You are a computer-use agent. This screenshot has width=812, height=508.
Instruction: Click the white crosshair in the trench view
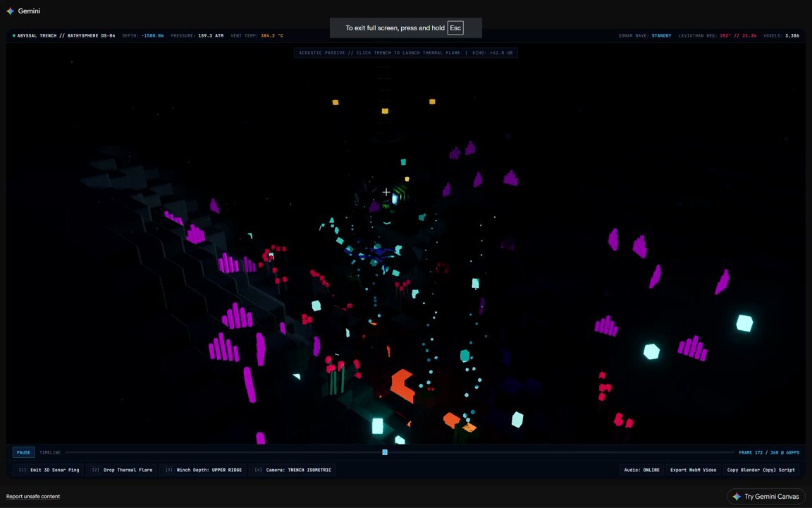[386, 193]
